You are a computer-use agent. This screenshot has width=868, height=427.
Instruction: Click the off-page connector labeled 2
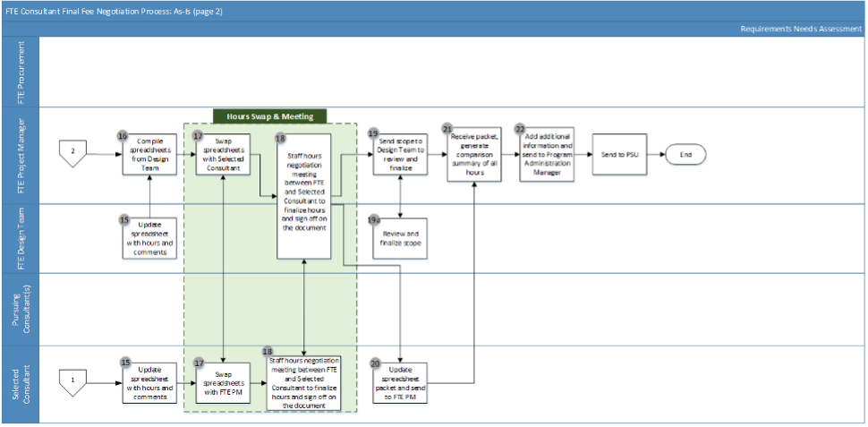[73, 153]
